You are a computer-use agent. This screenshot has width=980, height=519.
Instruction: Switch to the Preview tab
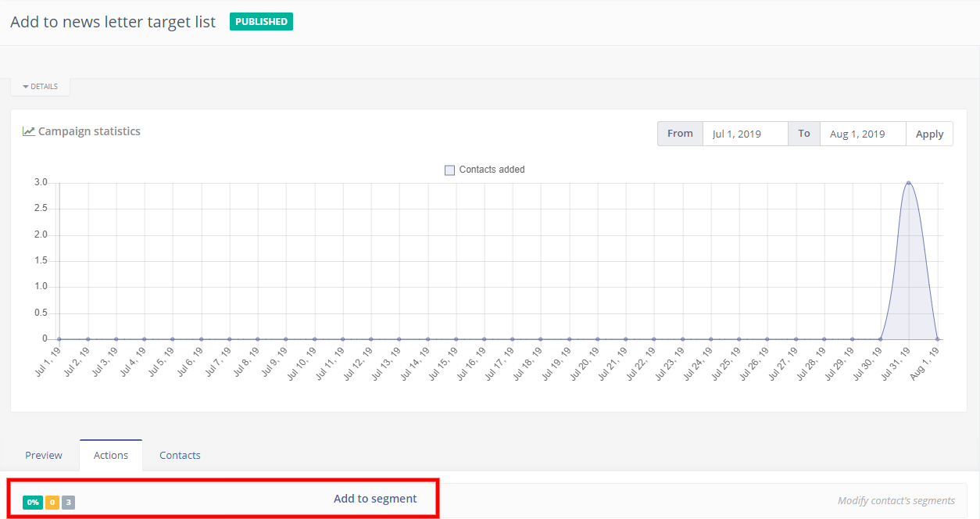click(x=43, y=455)
